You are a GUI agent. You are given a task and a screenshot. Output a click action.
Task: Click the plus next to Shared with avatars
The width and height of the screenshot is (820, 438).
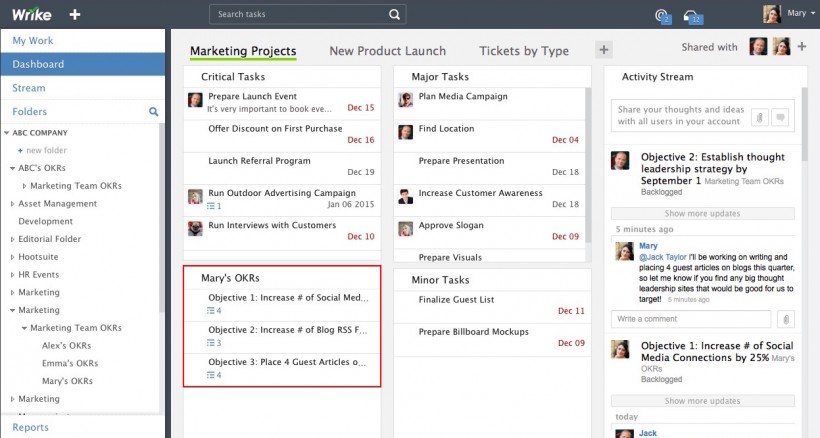801,47
